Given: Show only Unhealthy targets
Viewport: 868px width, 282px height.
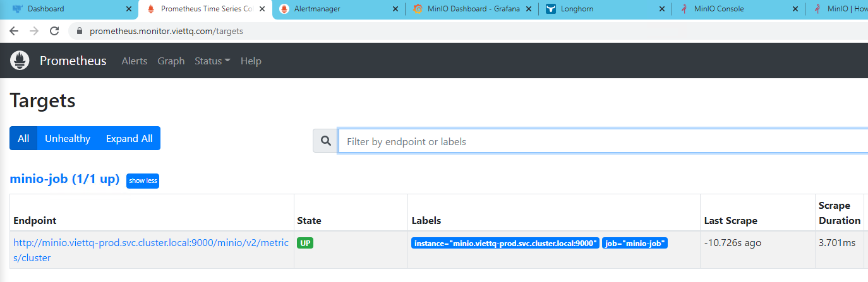Looking at the screenshot, I should 68,139.
